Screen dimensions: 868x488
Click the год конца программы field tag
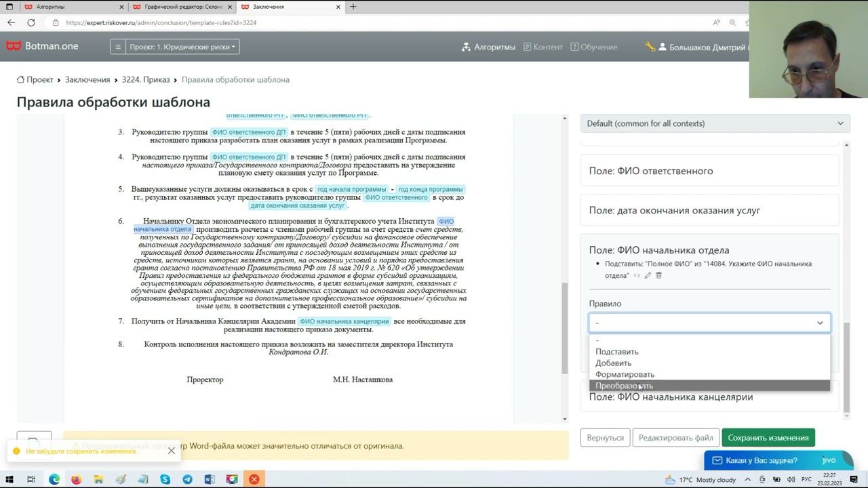point(431,189)
